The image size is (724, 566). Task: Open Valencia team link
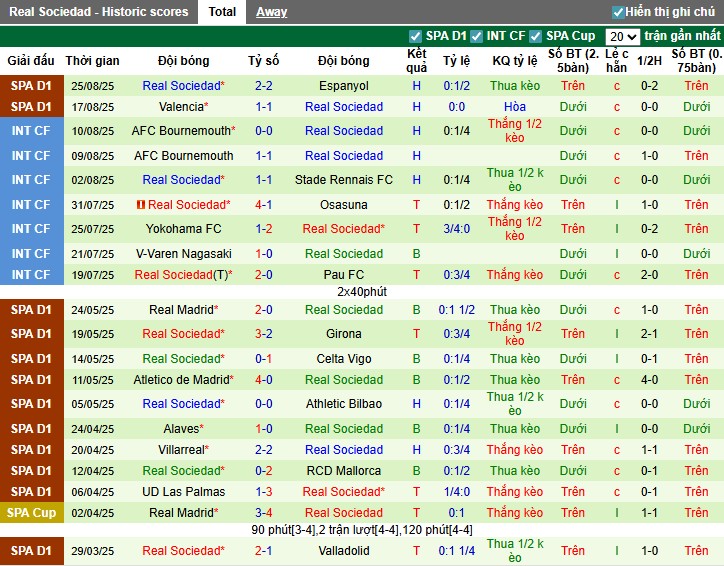181,107
